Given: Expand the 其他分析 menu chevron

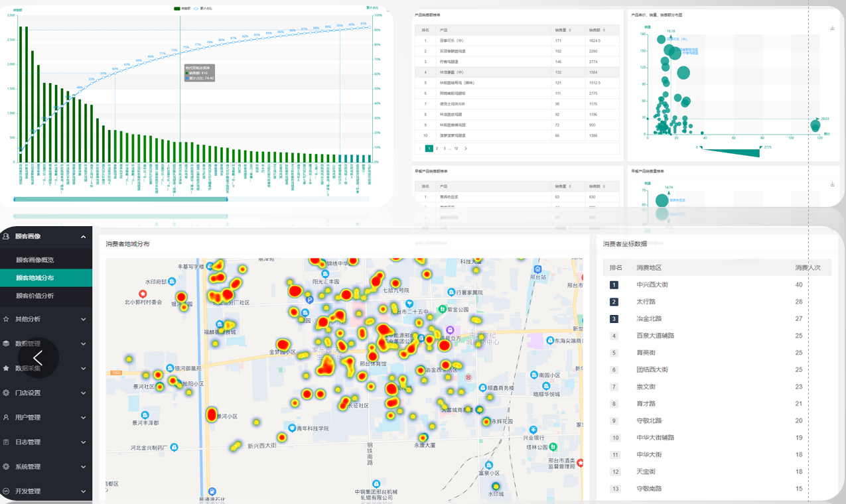Looking at the screenshot, I should point(83,319).
